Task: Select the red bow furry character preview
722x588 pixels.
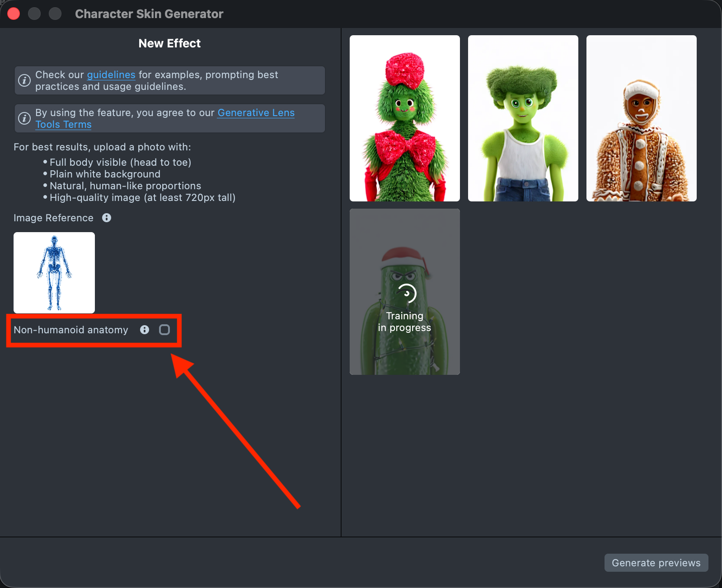Action: pos(405,118)
